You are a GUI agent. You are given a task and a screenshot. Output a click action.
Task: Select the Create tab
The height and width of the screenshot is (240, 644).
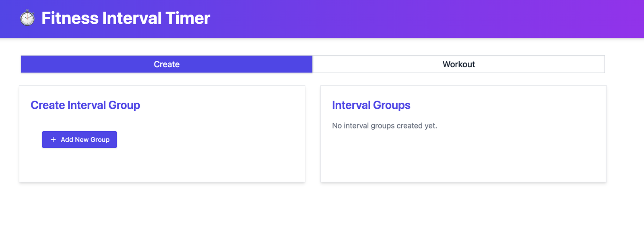click(x=167, y=64)
